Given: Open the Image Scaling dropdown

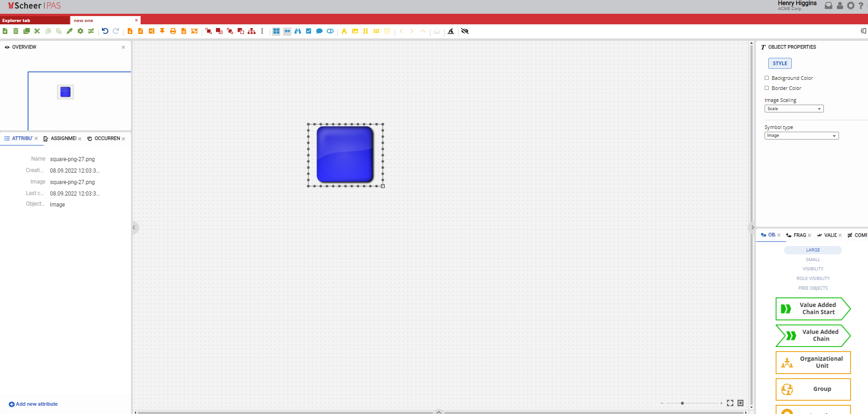Looking at the screenshot, I should [794, 109].
